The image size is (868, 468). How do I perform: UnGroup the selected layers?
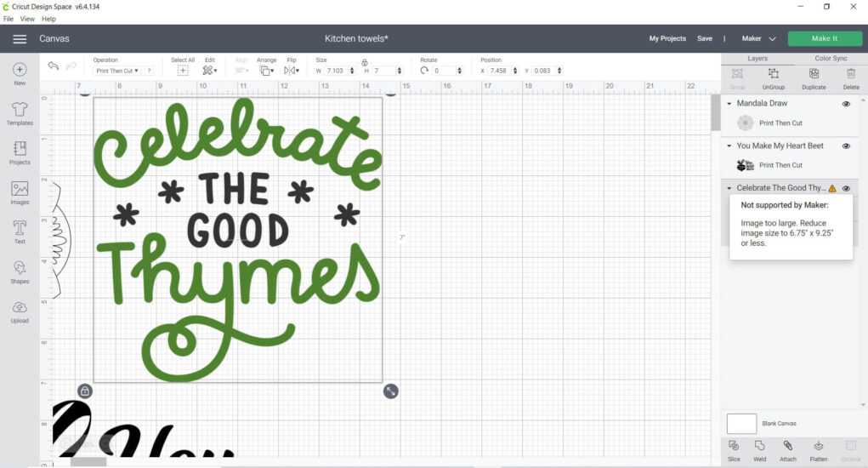[x=774, y=78]
